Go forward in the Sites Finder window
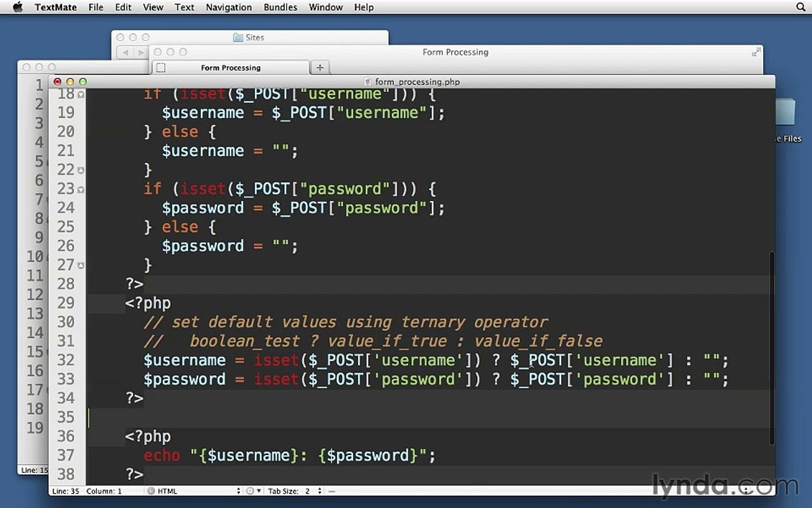The image size is (812, 508). 141,52
